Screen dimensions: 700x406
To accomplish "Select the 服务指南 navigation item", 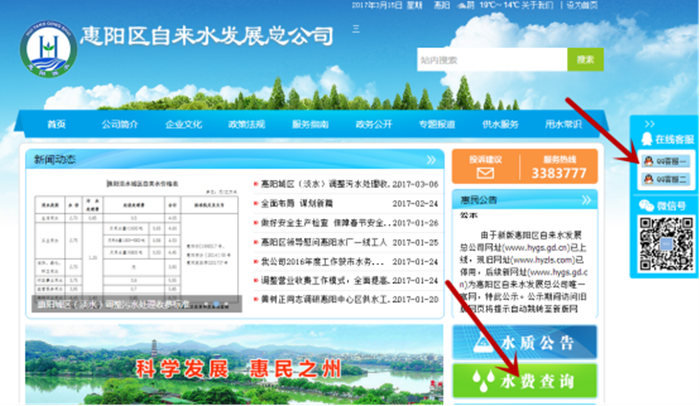I will pyautogui.click(x=310, y=124).
